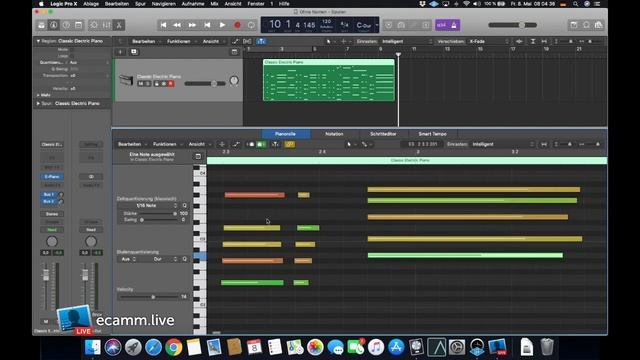Open the Verschieben X-Fade dropdown
640x360 pixels.
pyautogui.click(x=489, y=41)
